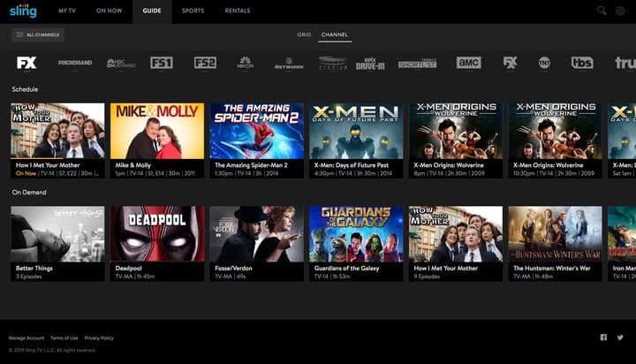Open the Manage Account link
This screenshot has height=364, width=636.
(x=26, y=338)
